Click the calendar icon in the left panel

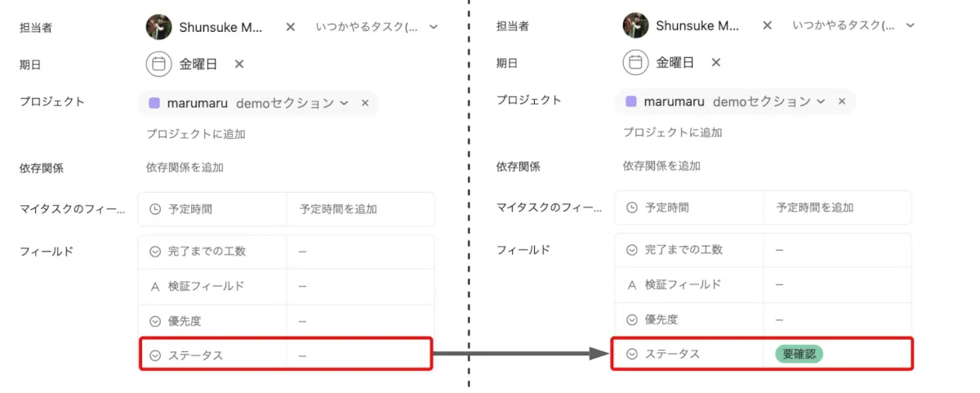[158, 64]
